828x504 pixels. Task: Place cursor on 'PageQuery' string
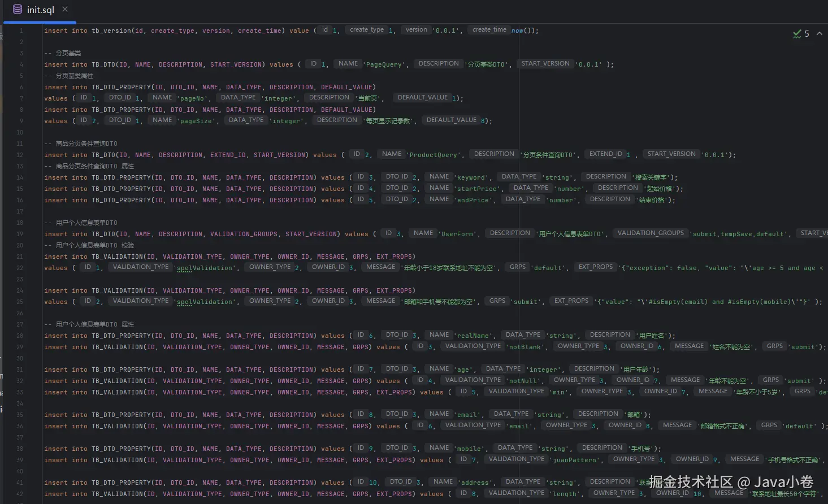click(x=384, y=64)
